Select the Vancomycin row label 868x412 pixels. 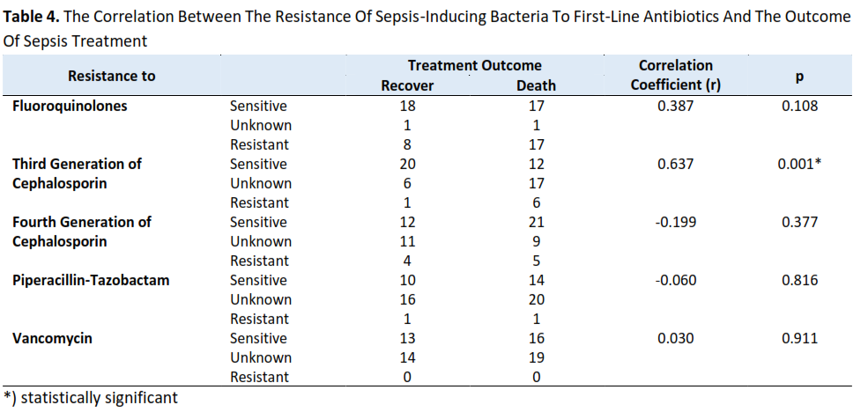coord(53,338)
